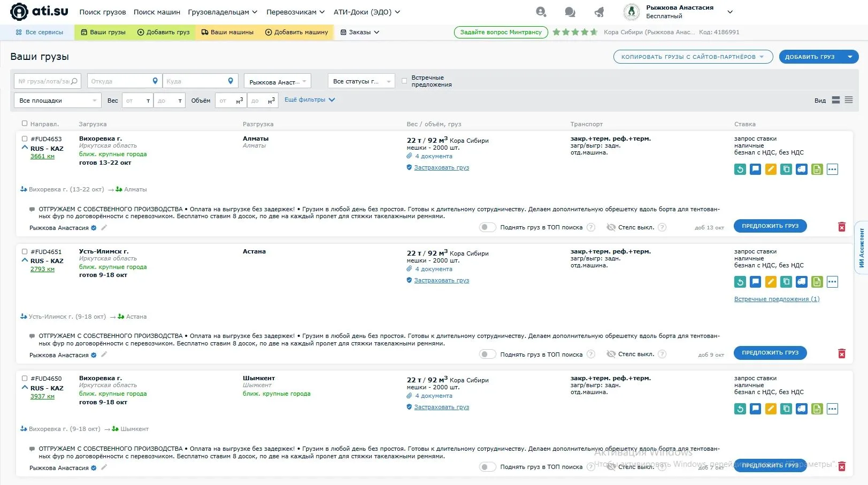
Task: Toggle Поднять груз в ТОП поиска for #FUD4651
Action: click(x=487, y=354)
